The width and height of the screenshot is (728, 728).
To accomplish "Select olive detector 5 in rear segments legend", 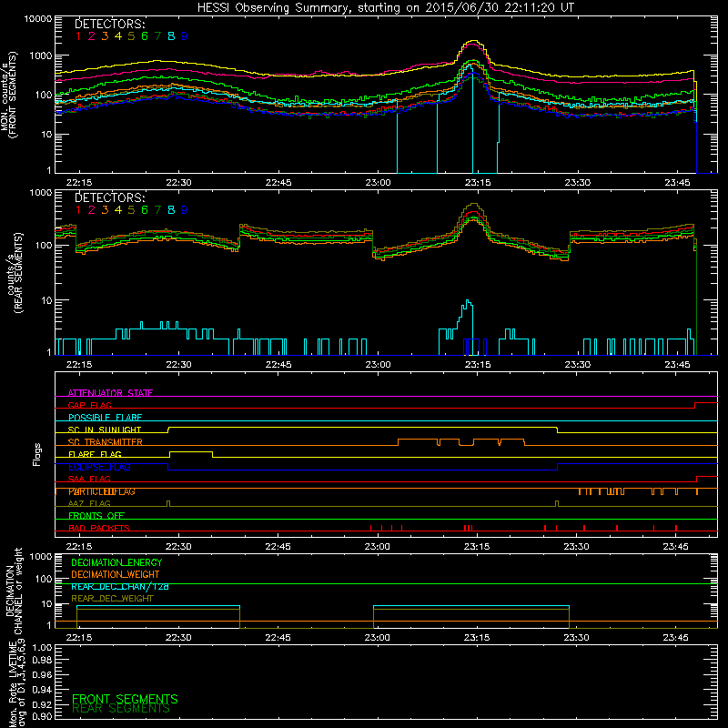I will pyautogui.click(x=131, y=210).
